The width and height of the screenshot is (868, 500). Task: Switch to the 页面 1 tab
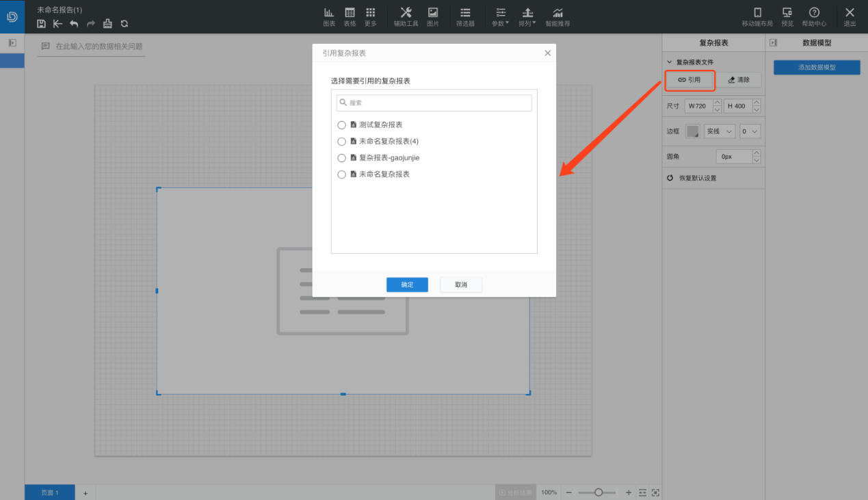point(50,492)
